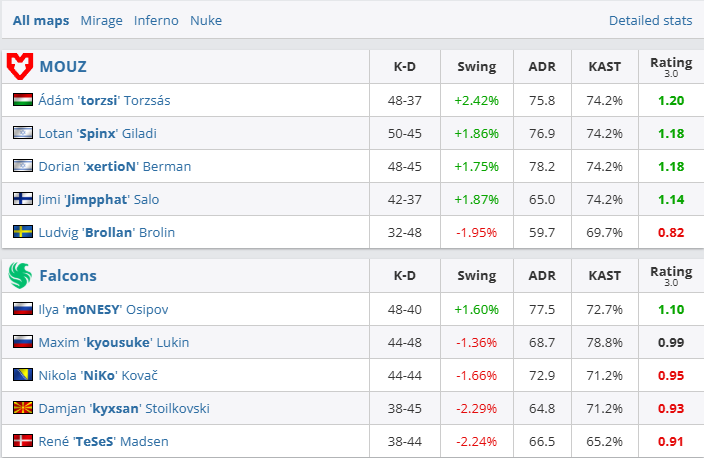Click the Finnish flag beside Jimpphat
Image resolution: width=704 pixels, height=458 pixels.
point(23,199)
